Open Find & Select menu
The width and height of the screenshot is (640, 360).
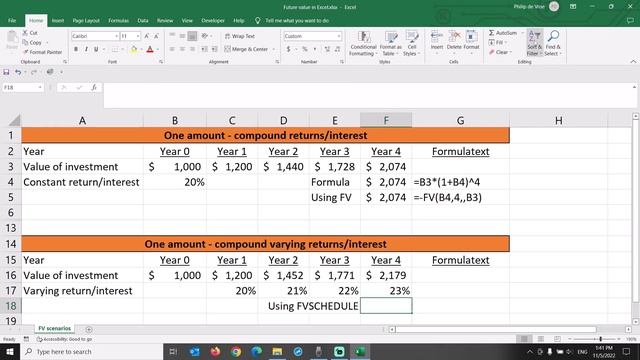[x=553, y=43]
